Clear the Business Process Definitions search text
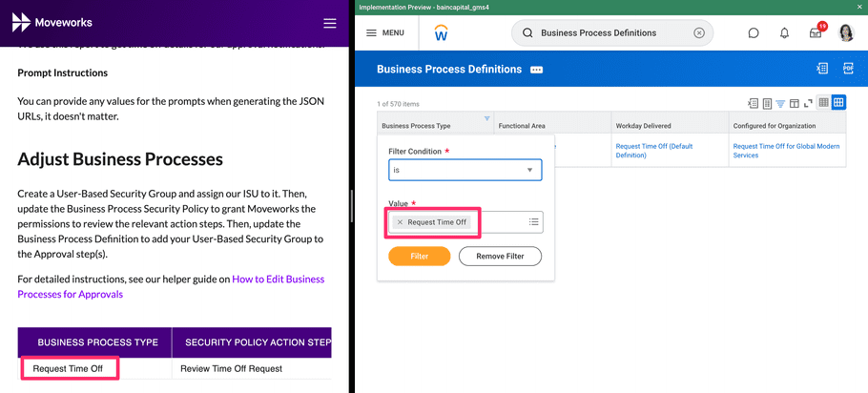This screenshot has width=868, height=393. [699, 32]
